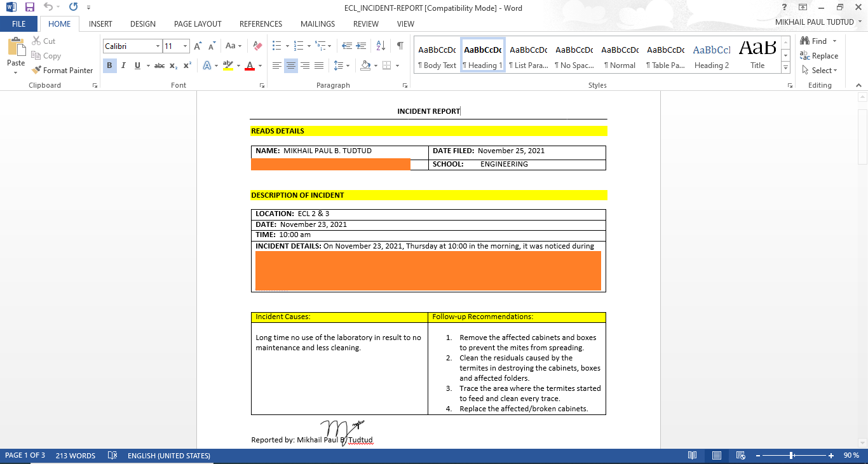
Task: Switch to the DESIGN tab
Action: (143, 24)
